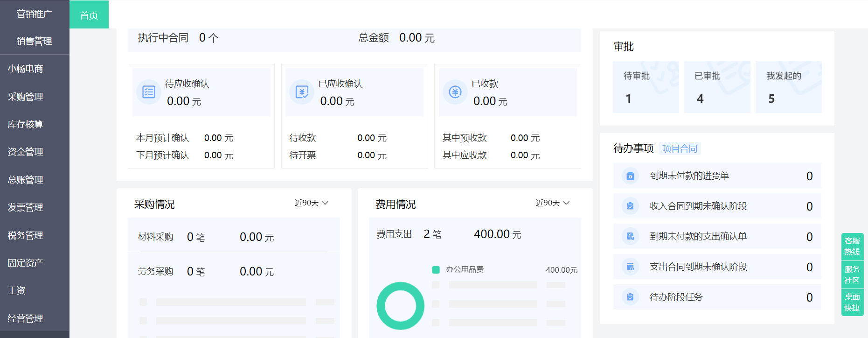
Task: Open the 收入合同到期未确认阶段 row
Action: (x=717, y=206)
